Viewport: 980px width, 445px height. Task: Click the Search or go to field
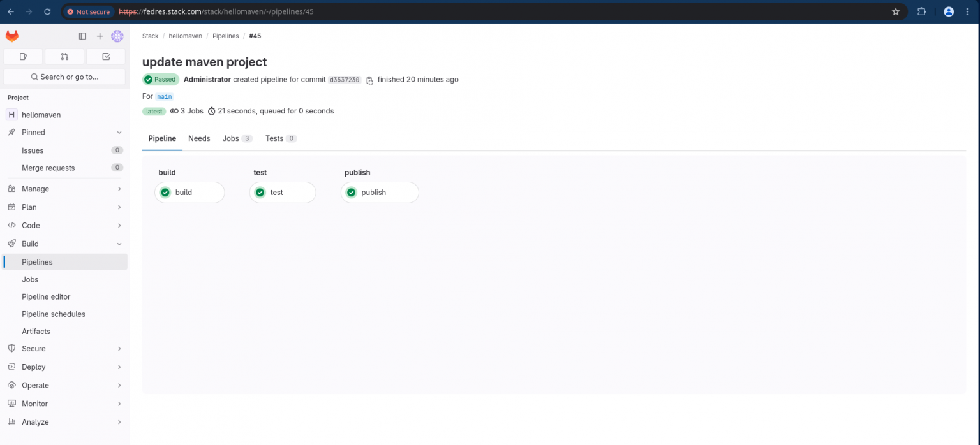coord(64,77)
